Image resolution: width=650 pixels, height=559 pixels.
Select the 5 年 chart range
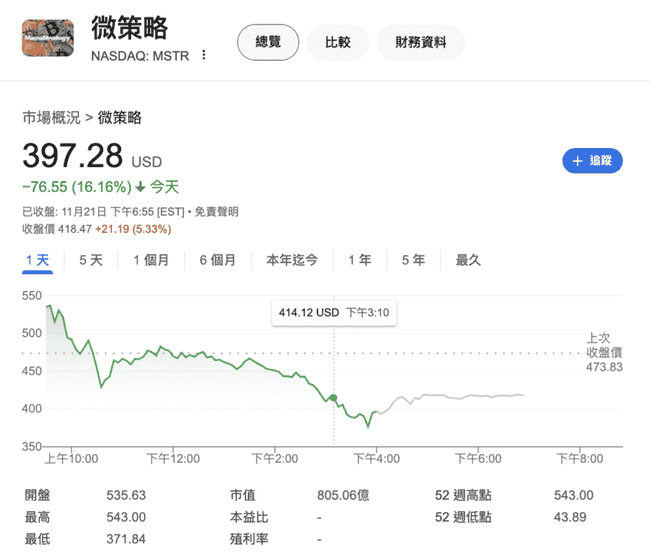(x=413, y=260)
